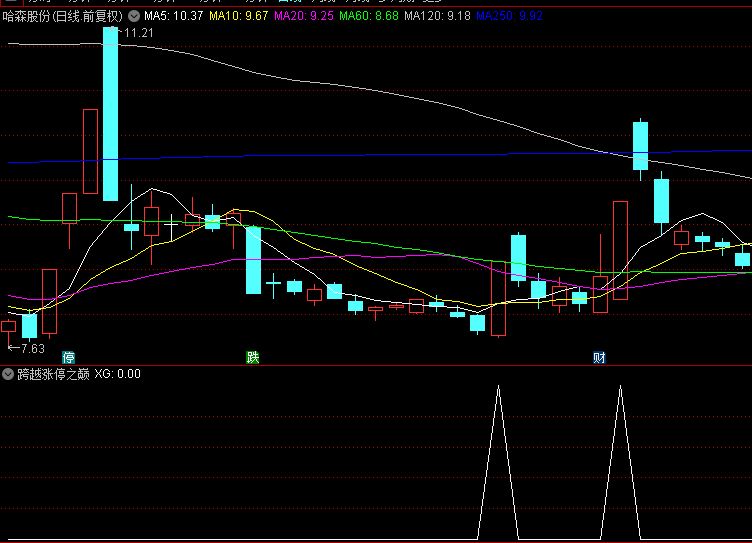This screenshot has height=543, width=752.
Task: Select the white cross doji candlestick
Action: pos(171,227)
